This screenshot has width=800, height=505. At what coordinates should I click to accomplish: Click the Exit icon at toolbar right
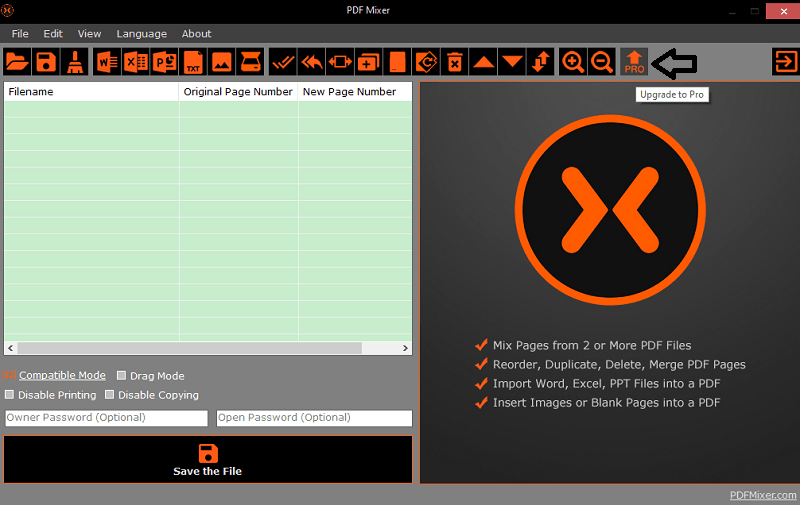(784, 62)
